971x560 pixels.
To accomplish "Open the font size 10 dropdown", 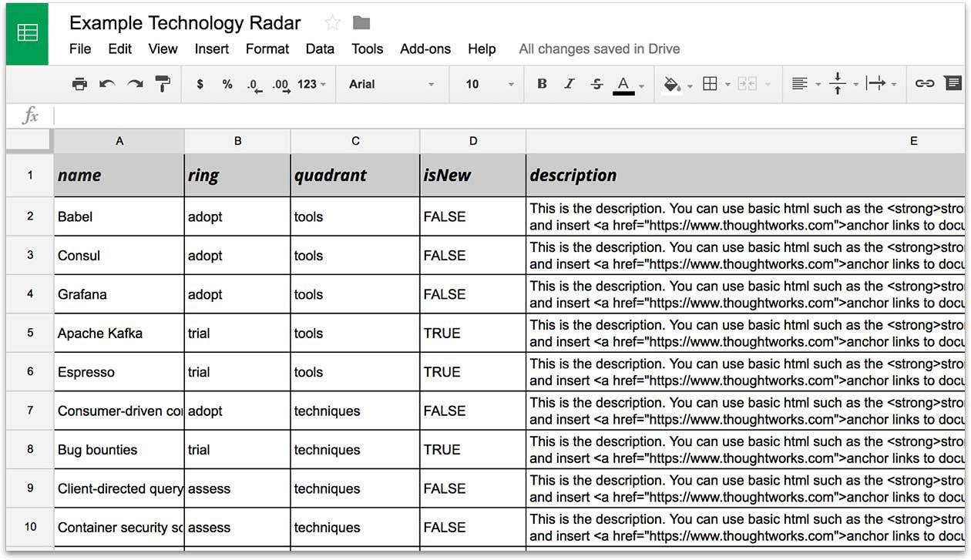I will pos(489,84).
